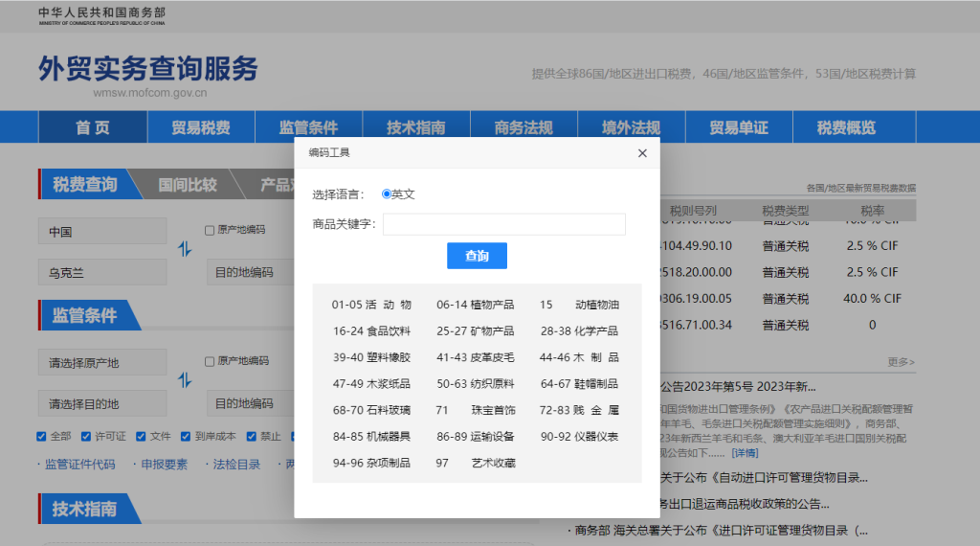
Task: Choose category 64-67 鞋帽制品
Action: [579, 383]
